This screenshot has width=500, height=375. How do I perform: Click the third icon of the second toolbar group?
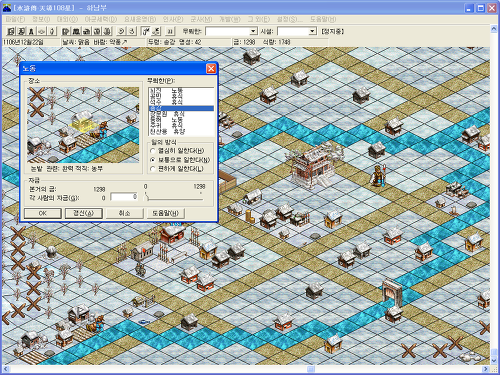coord(86,31)
